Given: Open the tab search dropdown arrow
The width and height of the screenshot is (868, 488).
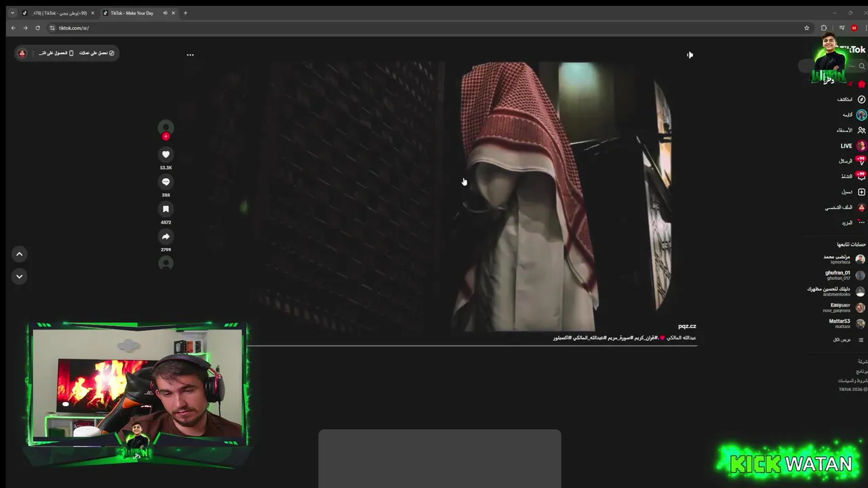Looking at the screenshot, I should (x=12, y=13).
